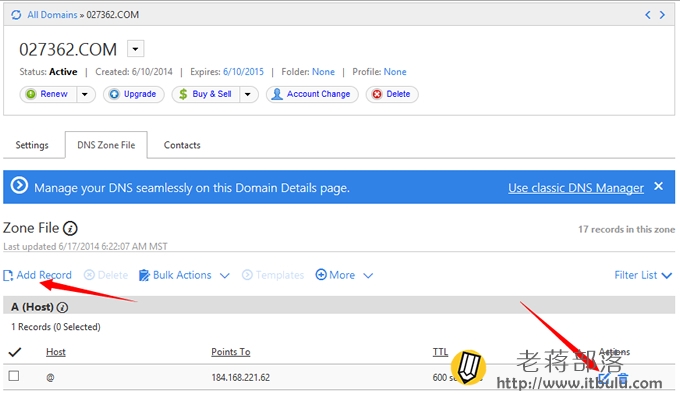Open the dropdown next to 027362.COM title

point(135,49)
